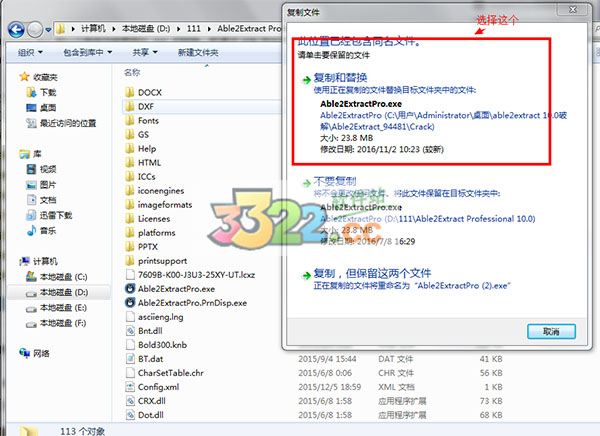Select 111 in the address breadcrumb

tap(194, 29)
